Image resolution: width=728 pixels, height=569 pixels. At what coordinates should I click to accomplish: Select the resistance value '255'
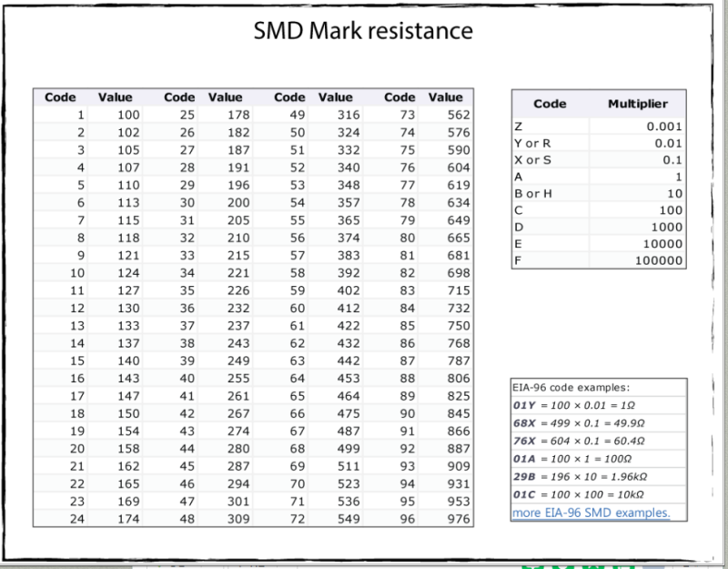tap(238, 379)
